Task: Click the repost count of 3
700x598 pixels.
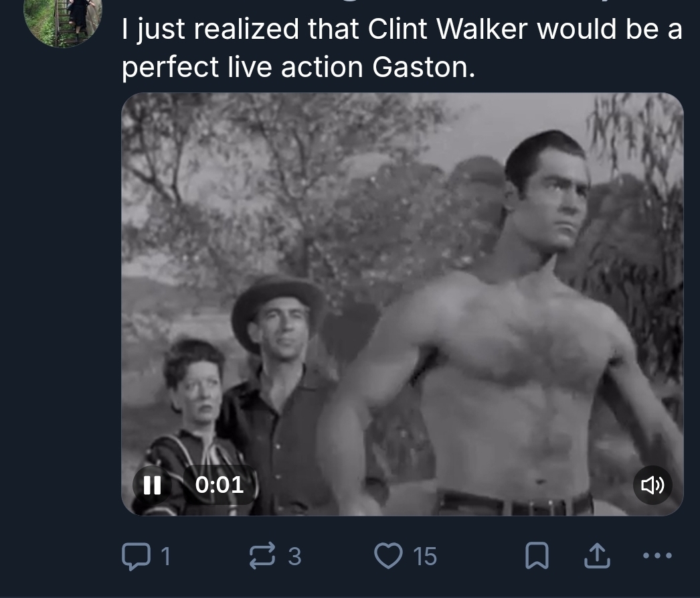Action: (x=294, y=556)
